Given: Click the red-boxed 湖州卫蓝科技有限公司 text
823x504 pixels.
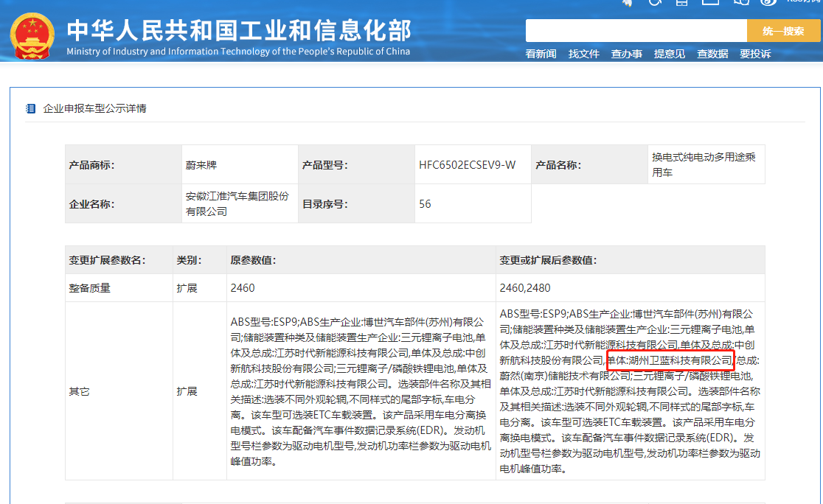Looking at the screenshot, I should click(x=670, y=360).
